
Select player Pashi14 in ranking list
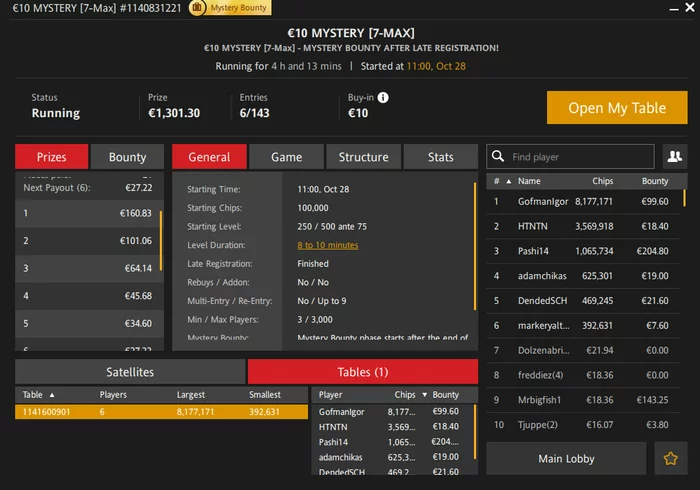click(x=583, y=251)
